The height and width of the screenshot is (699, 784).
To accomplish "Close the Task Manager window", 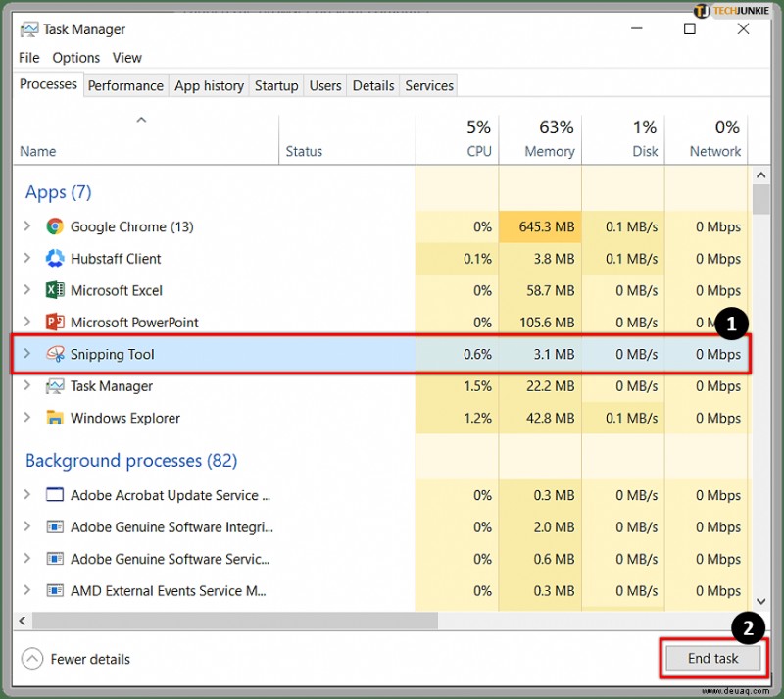I will tap(743, 29).
